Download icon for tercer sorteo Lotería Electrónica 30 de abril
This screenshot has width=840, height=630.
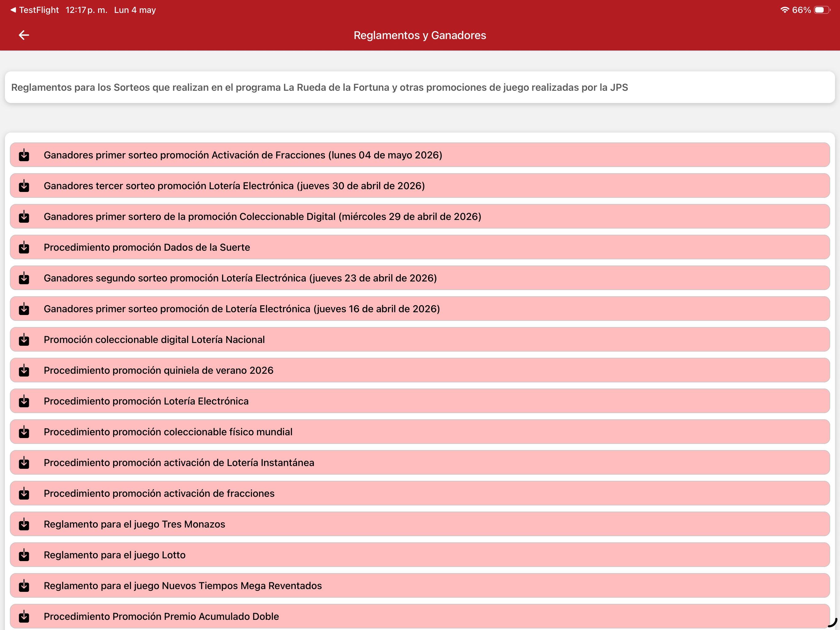pyautogui.click(x=24, y=186)
